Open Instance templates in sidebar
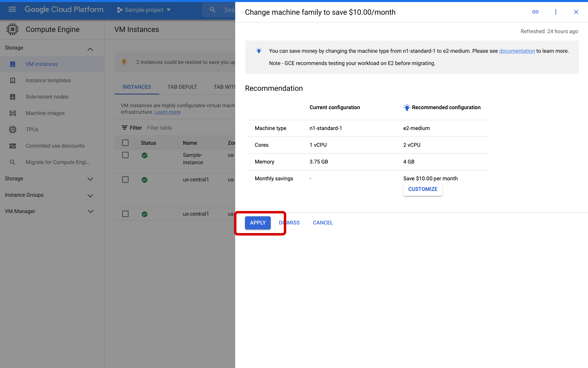 (x=52, y=81)
